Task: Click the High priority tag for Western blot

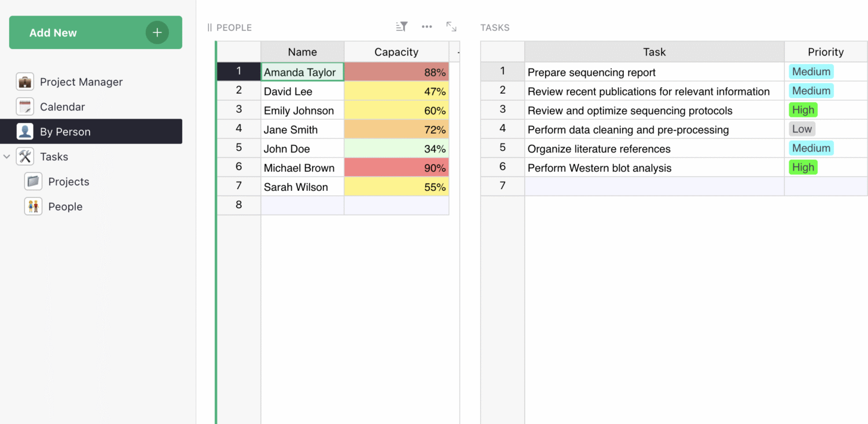Action: point(803,168)
